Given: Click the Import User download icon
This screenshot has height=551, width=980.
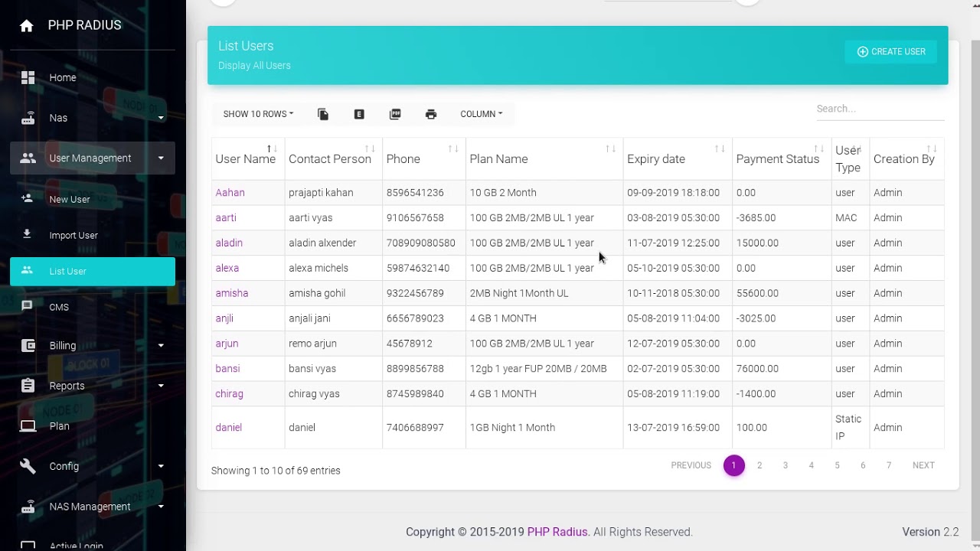Looking at the screenshot, I should [x=27, y=234].
